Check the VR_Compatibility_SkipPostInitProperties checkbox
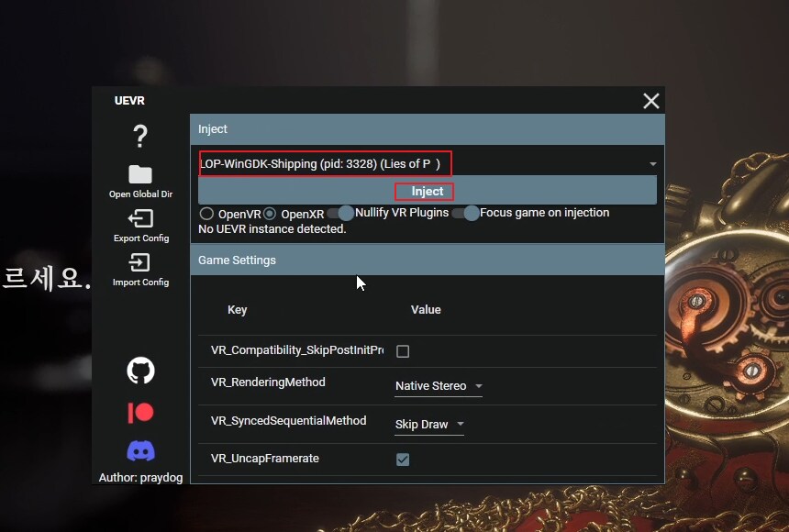Viewport: 789px width, 532px height. [x=403, y=351]
